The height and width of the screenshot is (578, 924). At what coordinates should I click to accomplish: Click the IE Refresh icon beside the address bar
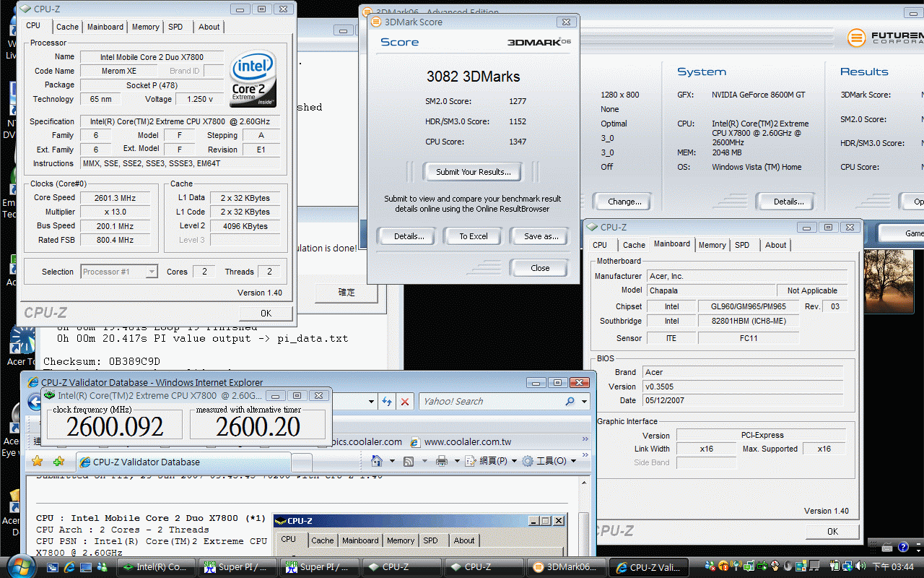pos(387,402)
